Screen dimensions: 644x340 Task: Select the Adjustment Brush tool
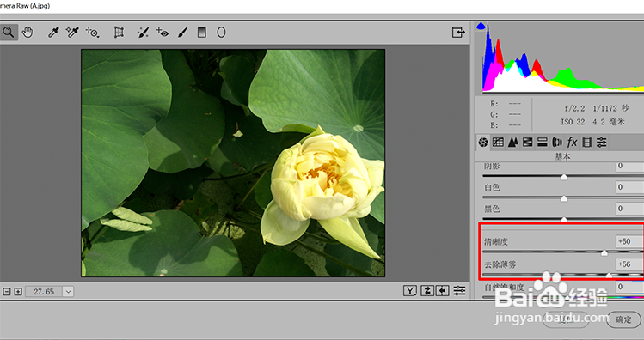[x=183, y=32]
